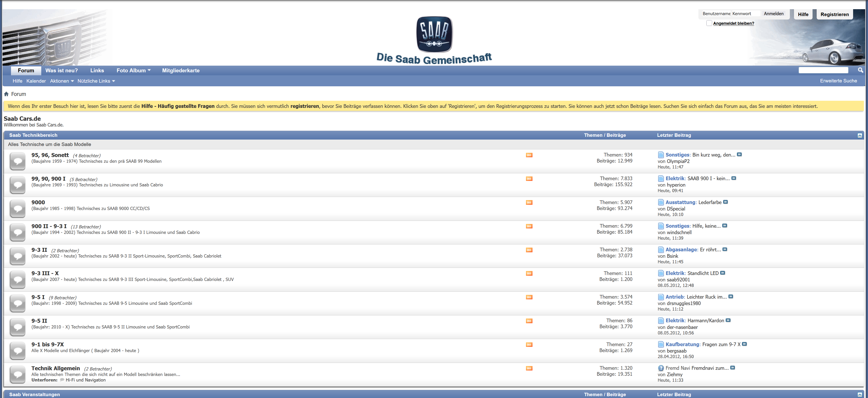Screen dimensions: 868x398
Task: Click the home icon beside Forum breadcrumb
Action: pos(6,94)
